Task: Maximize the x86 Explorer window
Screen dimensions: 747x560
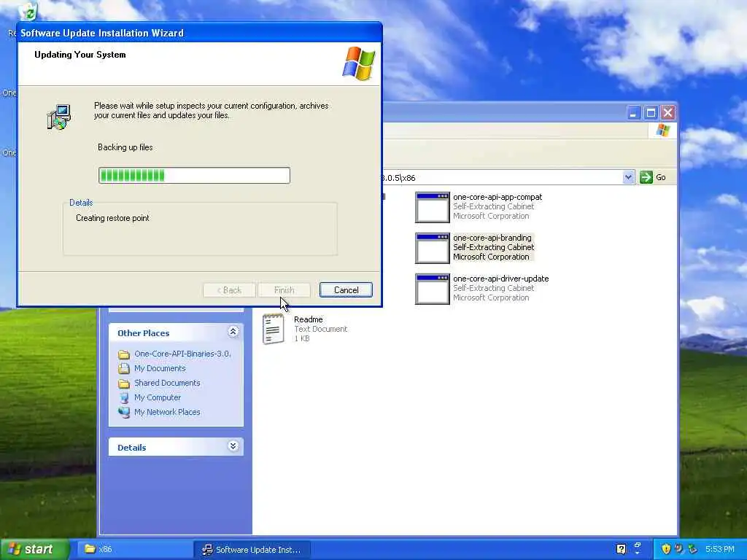Action: (x=651, y=113)
